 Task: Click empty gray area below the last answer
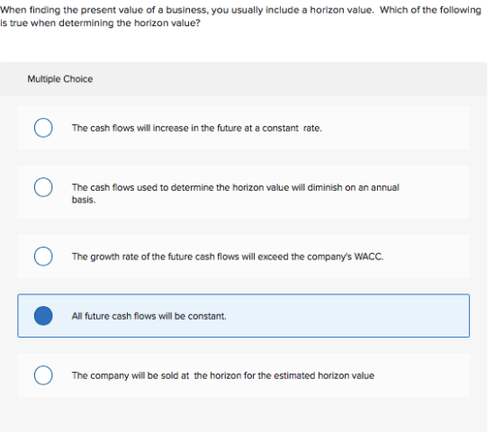pos(243,415)
